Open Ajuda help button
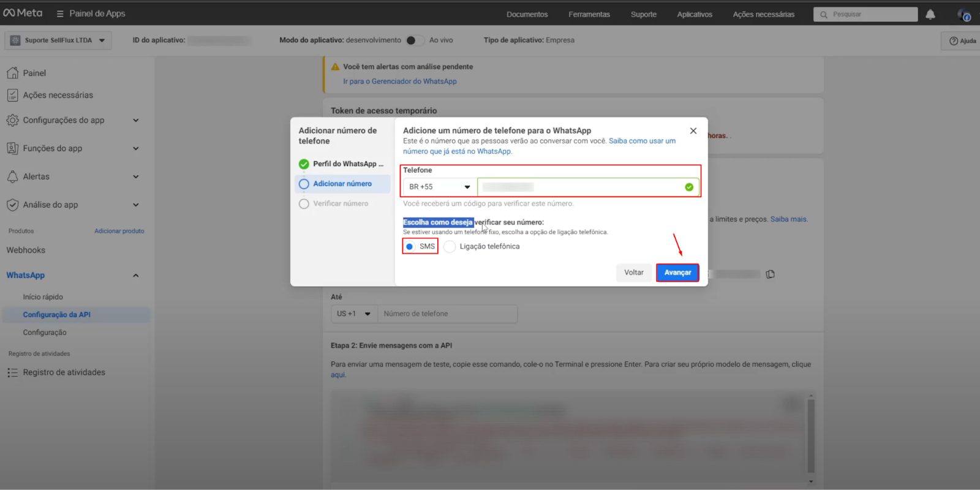980x490 pixels. click(x=962, y=40)
